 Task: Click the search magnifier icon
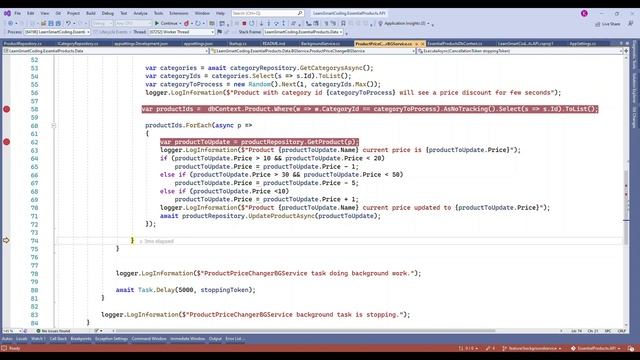pyautogui.click(x=300, y=13)
